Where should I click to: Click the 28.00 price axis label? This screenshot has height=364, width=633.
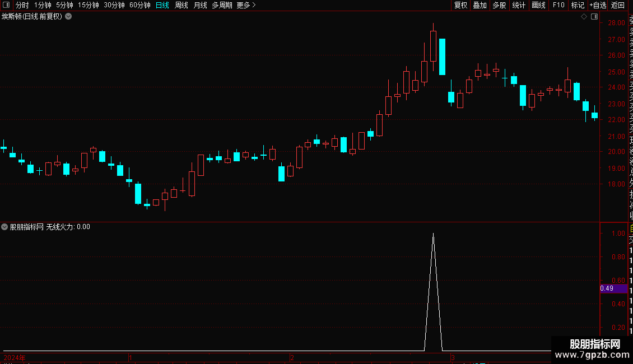(616, 23)
